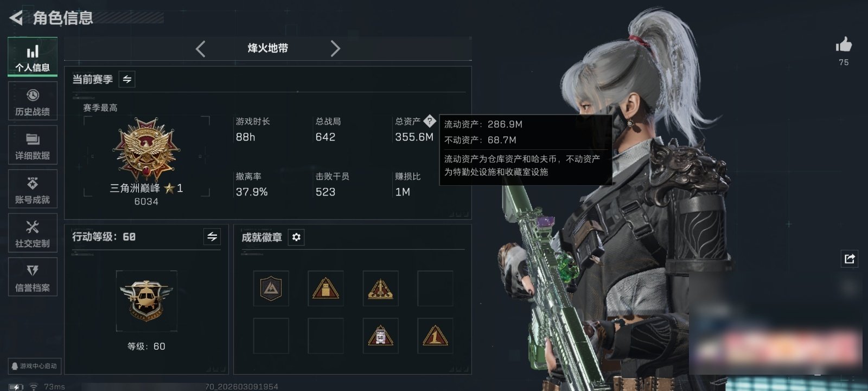Screen dimensions: 868x391
Task: Click the number 1 triangle achievement badge
Action: pyautogui.click(x=435, y=336)
